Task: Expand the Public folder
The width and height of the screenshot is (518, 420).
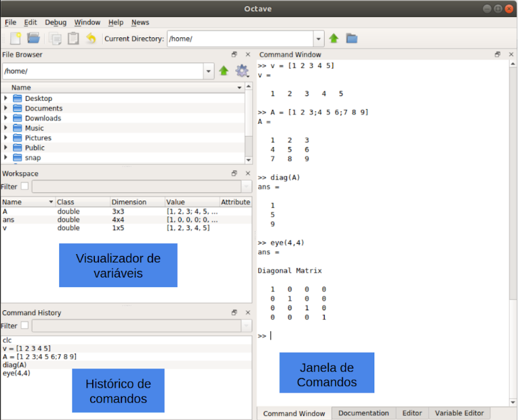Action: tap(5, 148)
